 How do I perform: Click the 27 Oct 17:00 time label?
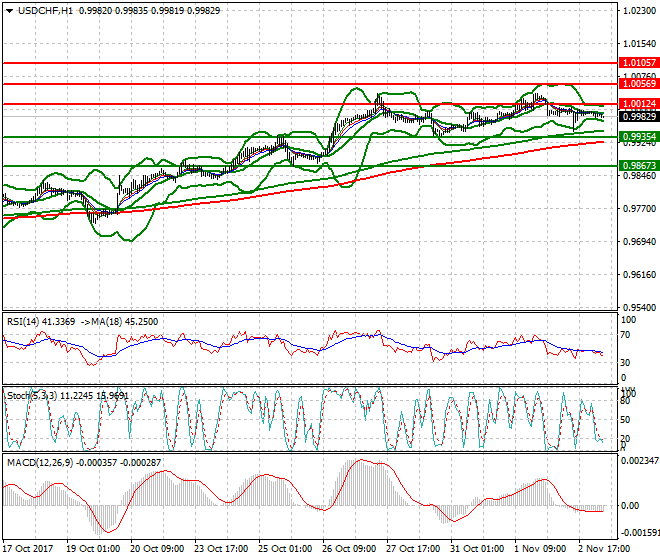pyautogui.click(x=413, y=549)
